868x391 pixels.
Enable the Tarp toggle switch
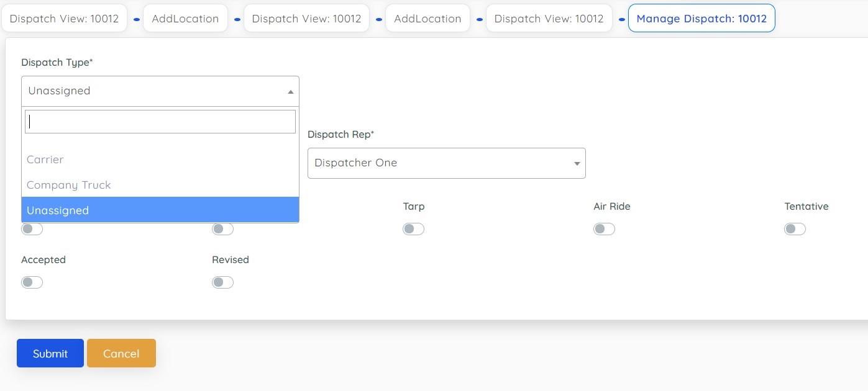click(x=413, y=229)
